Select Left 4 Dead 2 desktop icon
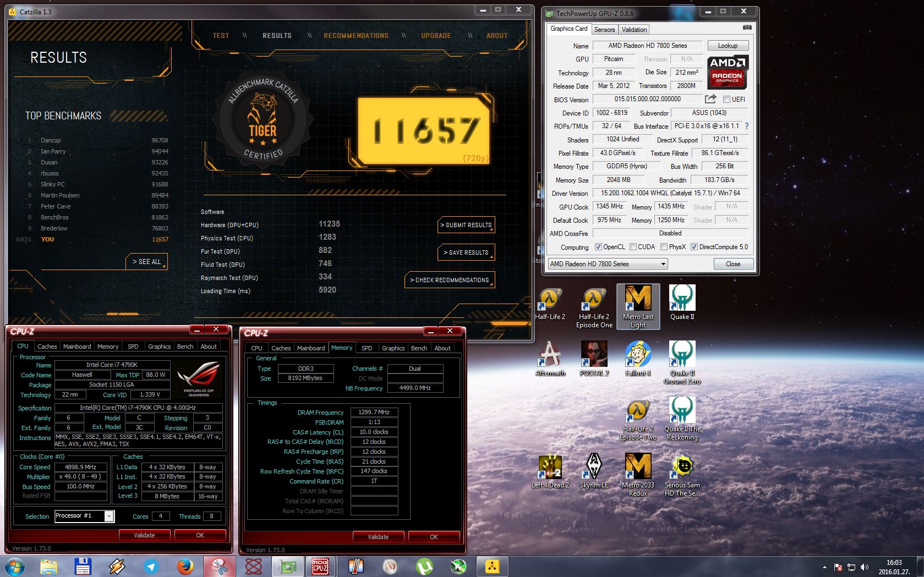This screenshot has width=924, height=577. (x=550, y=471)
